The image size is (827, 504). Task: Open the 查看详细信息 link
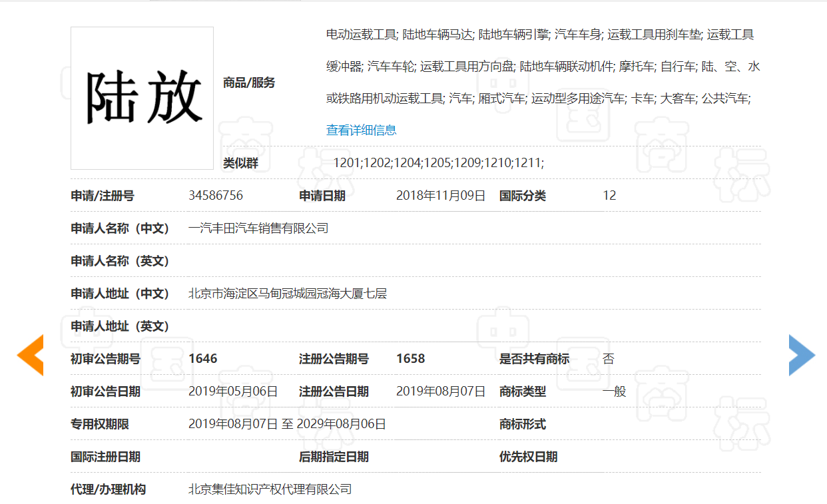pos(362,130)
